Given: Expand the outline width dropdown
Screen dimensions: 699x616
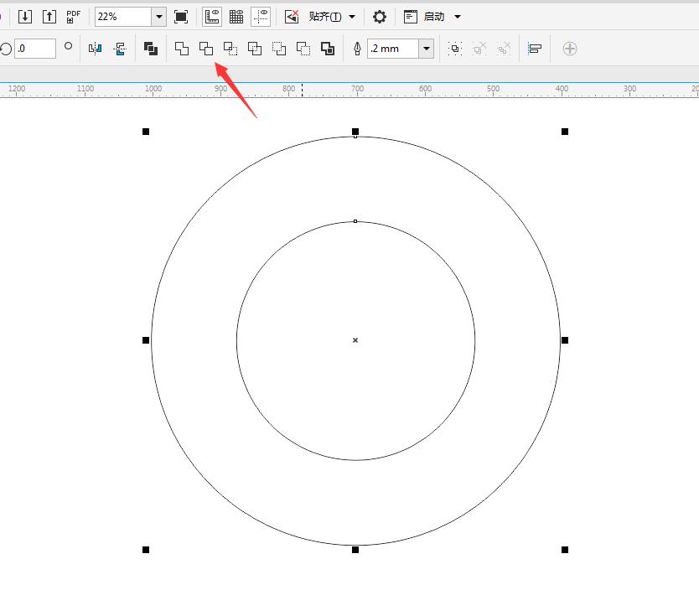Looking at the screenshot, I should coord(426,49).
